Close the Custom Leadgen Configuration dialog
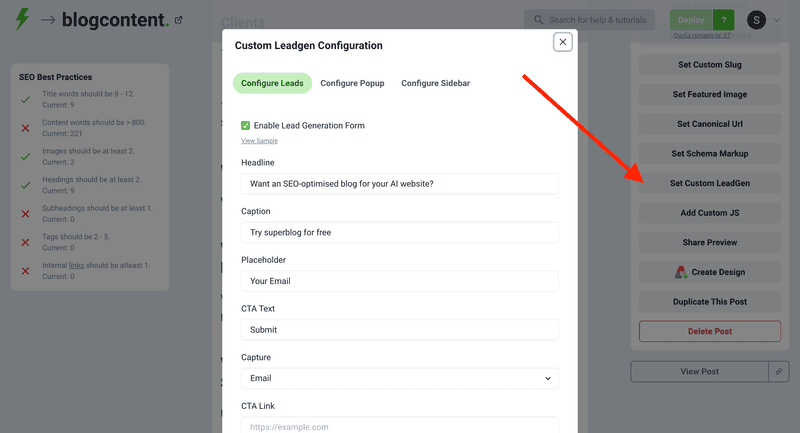The width and height of the screenshot is (800, 433). coord(563,42)
